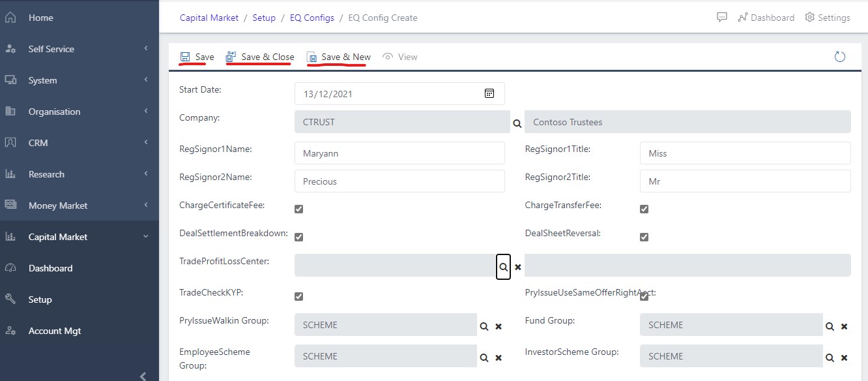
Task: Disable the TradeCheckKYP checkbox
Action: tap(298, 296)
